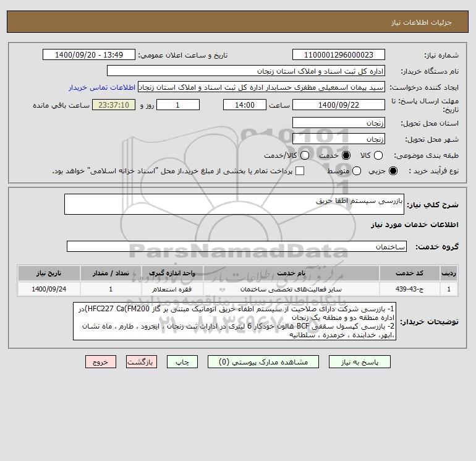Select the کالا radio button
Image resolution: width=476 pixels, height=461 pixels.
pyautogui.click(x=378, y=155)
